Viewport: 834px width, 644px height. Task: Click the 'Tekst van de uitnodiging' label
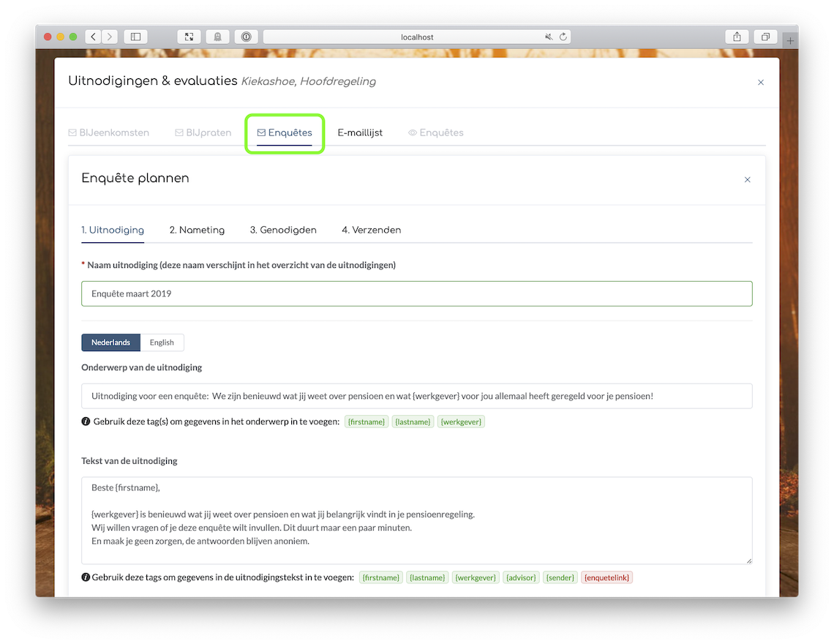(129, 461)
